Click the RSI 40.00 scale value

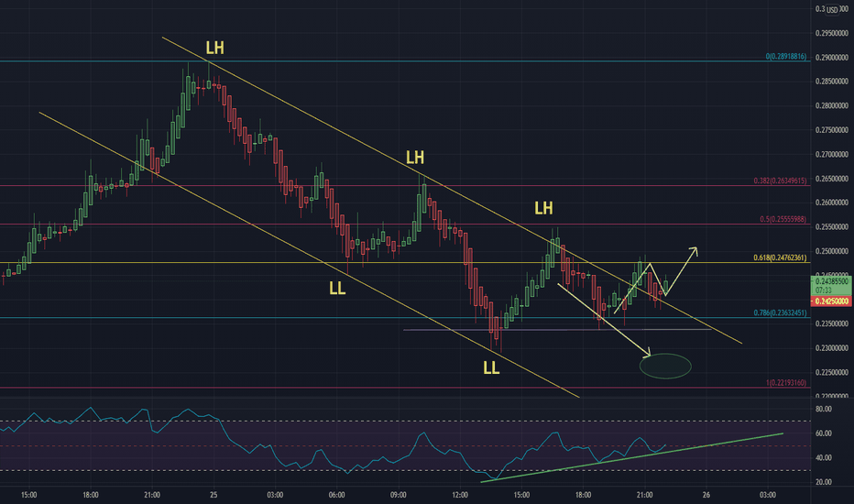pyautogui.click(x=824, y=457)
